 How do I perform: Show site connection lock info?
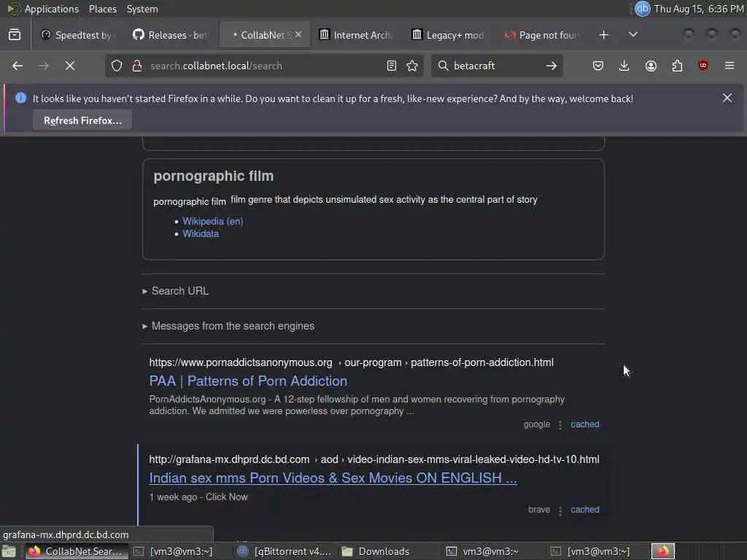point(137,66)
